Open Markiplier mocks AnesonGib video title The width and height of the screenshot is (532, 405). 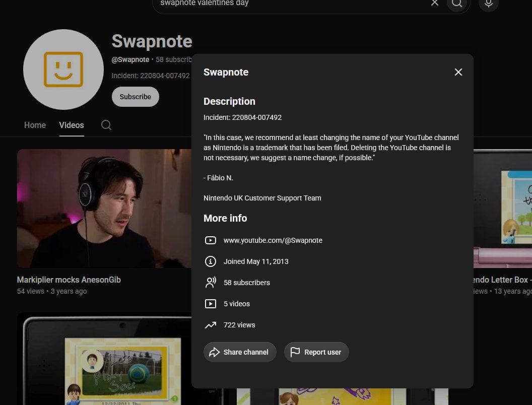click(x=69, y=280)
